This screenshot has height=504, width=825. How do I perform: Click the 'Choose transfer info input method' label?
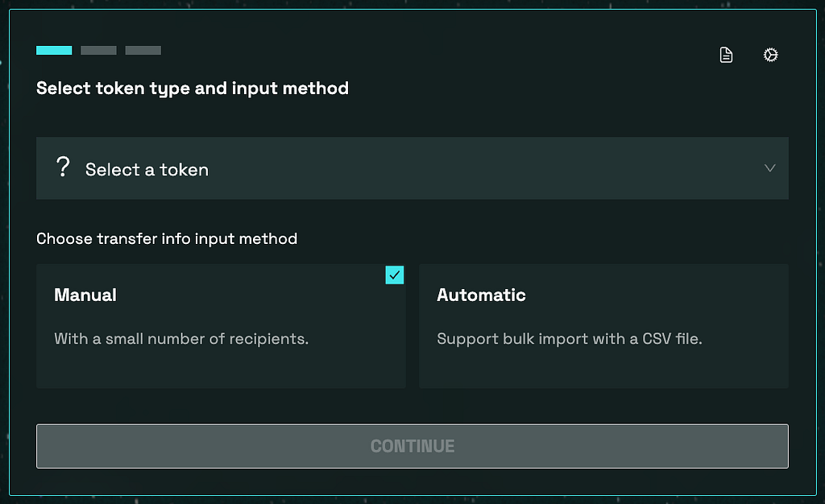(167, 238)
